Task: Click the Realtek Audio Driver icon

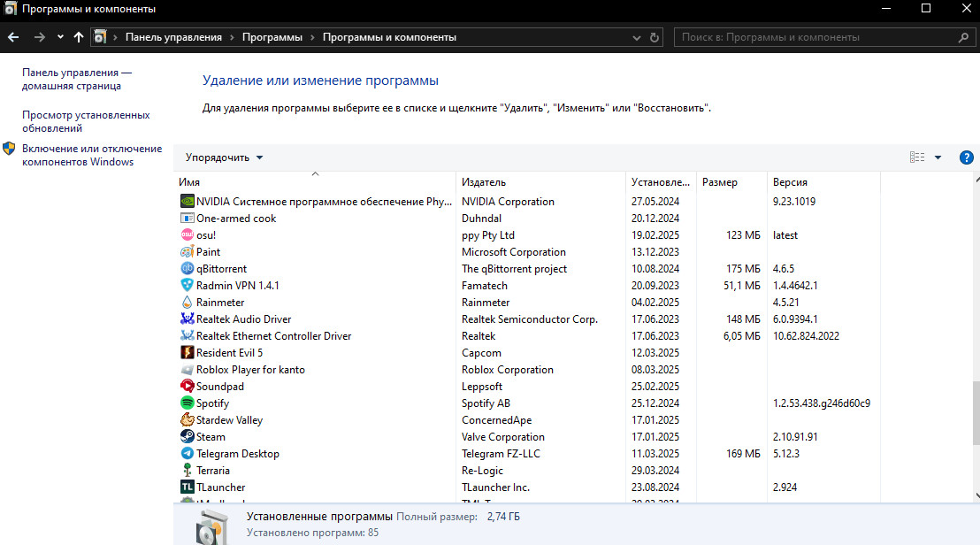Action: (187, 319)
